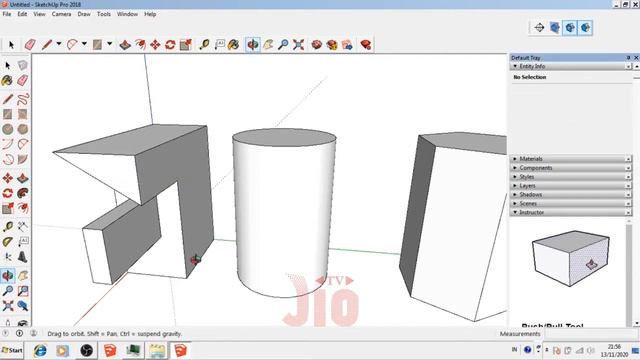Viewport: 640px width, 360px height.
Task: Select the Circle tool in the left palette
Action: click(7, 129)
